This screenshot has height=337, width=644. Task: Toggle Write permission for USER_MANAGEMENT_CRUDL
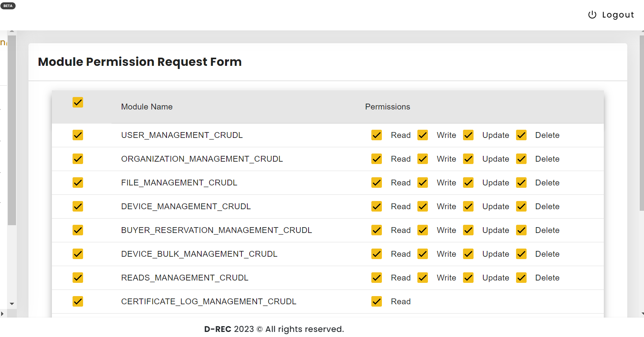(x=422, y=135)
